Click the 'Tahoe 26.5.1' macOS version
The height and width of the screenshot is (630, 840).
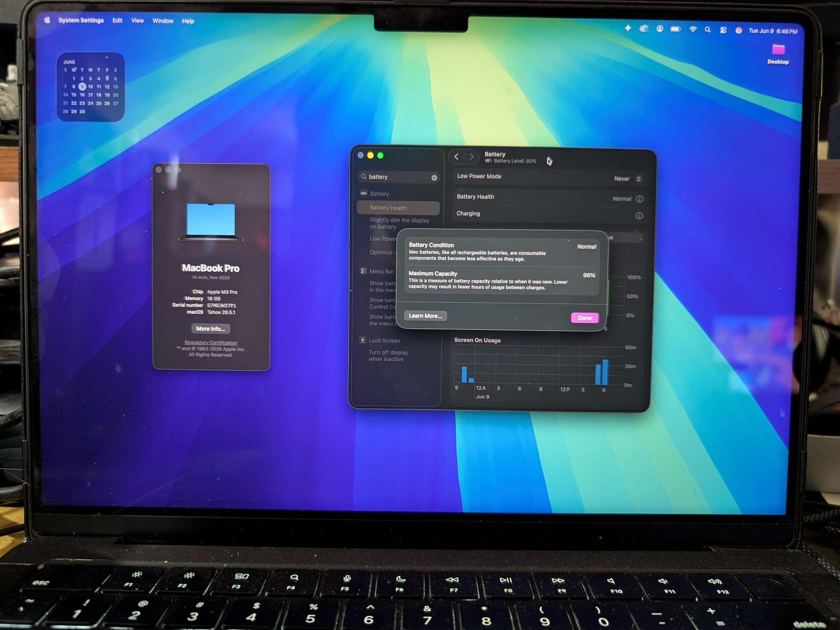coord(221,312)
